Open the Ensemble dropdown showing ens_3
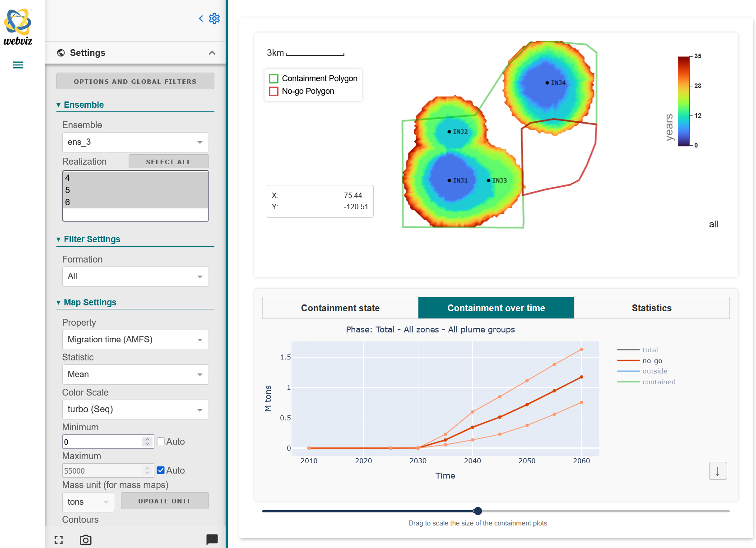Viewport: 756px width, 548px height. [x=135, y=142]
